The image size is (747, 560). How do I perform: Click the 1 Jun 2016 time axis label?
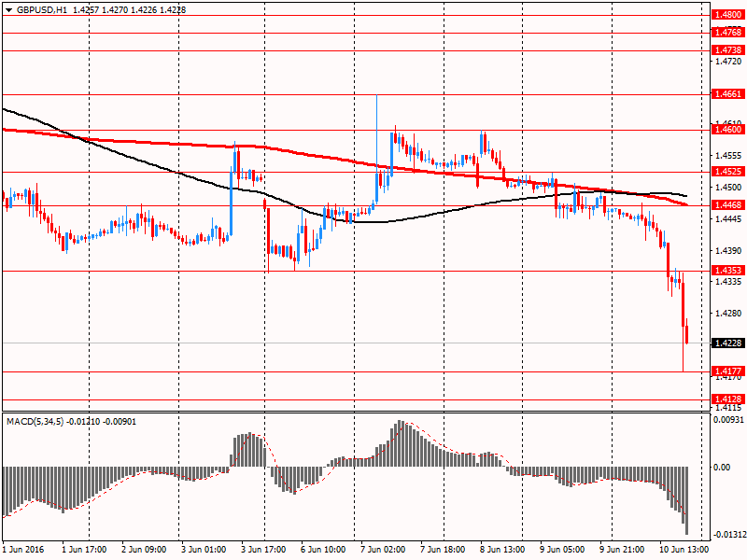[x=22, y=550]
